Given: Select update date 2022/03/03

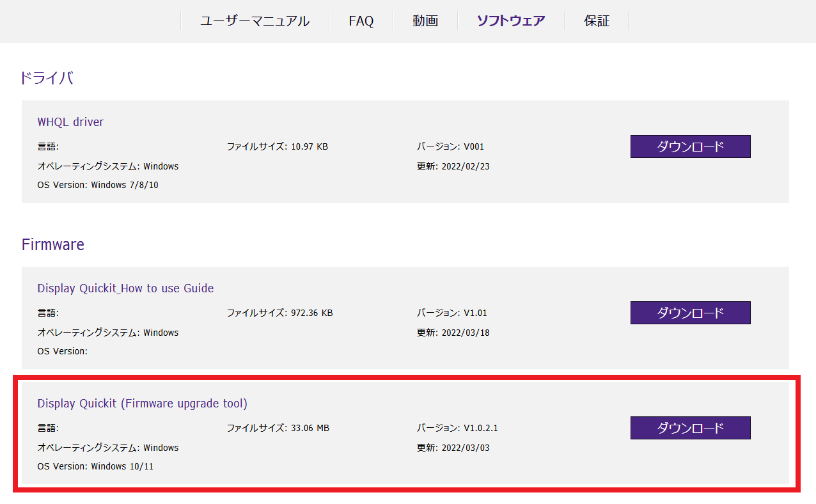Looking at the screenshot, I should [453, 448].
